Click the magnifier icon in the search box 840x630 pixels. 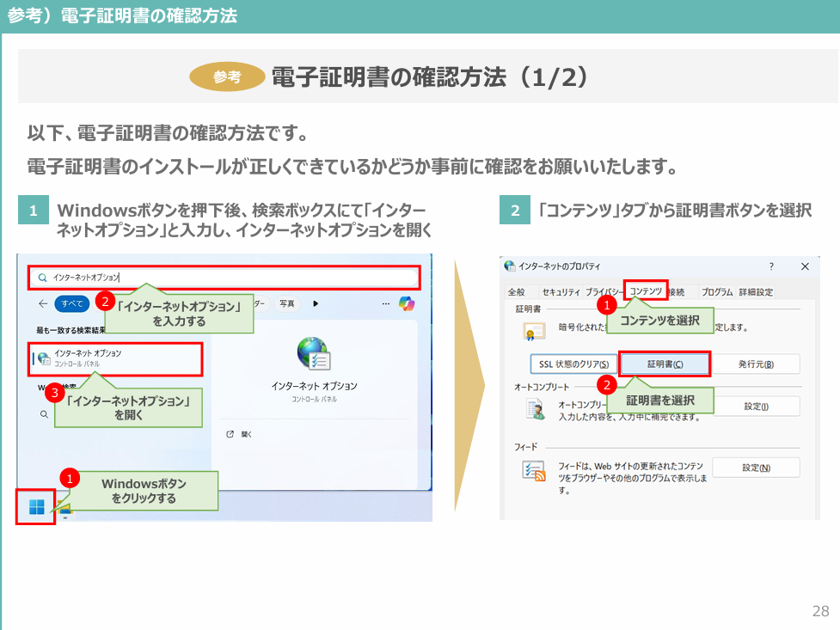point(42,277)
